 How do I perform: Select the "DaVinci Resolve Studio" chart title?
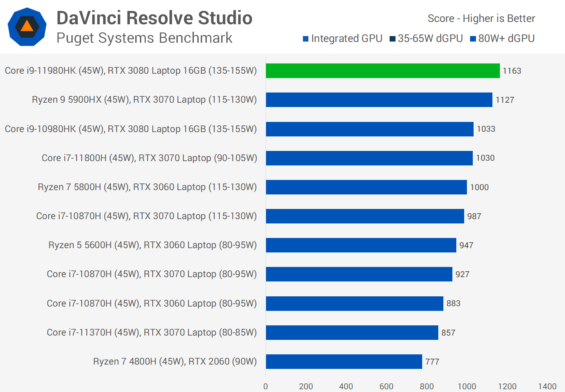[x=154, y=18]
